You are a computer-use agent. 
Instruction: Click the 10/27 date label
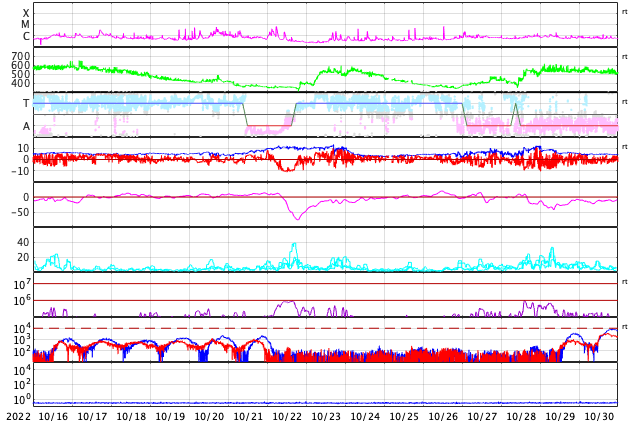(x=482, y=416)
